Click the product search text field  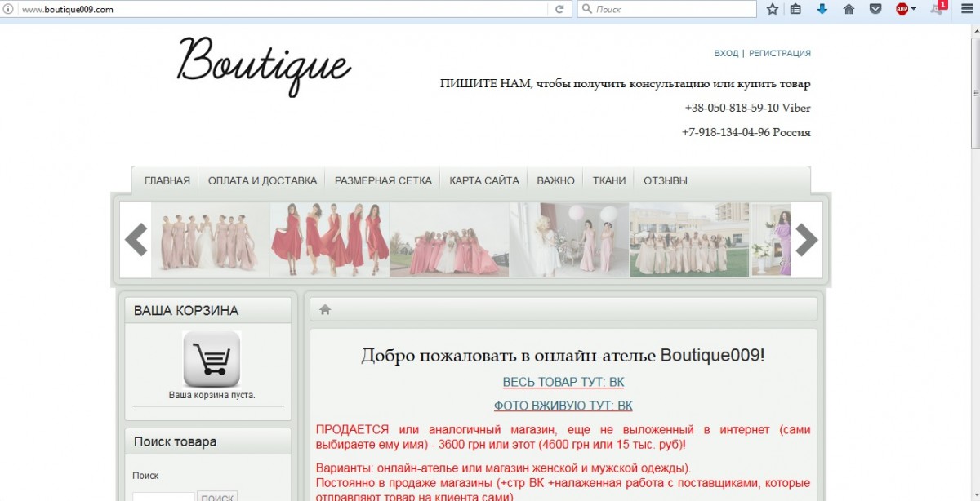pos(163,497)
